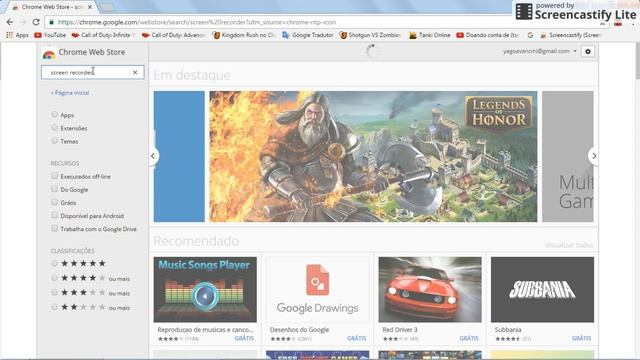Clear the search box with the X icon
Screen dimensions: 640x360
[135, 72]
